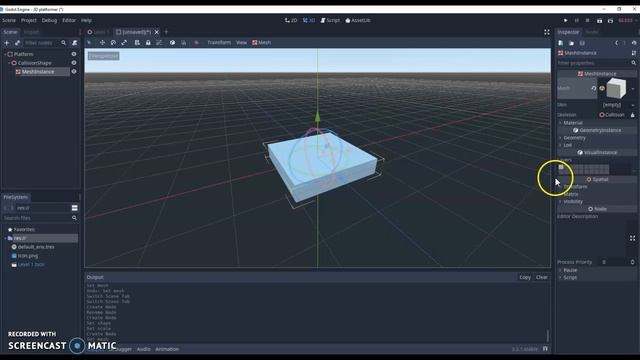This screenshot has width=640, height=360.
Task: Toggle distraction free mode expand icon
Action: click(x=547, y=32)
